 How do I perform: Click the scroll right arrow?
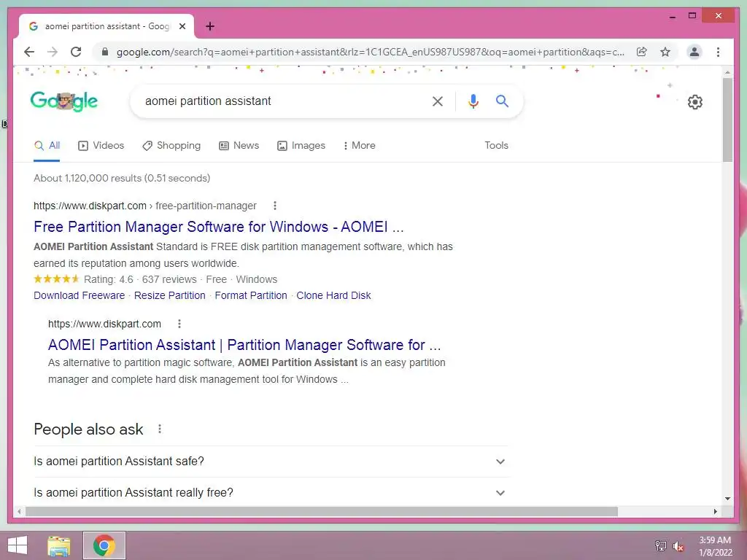[715, 511]
